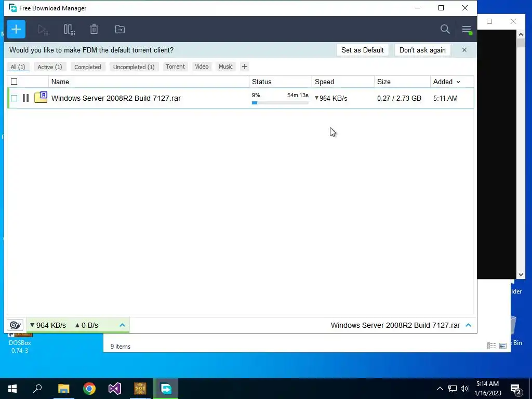Tick the select-all checkbox in header
Image resolution: width=532 pixels, height=399 pixels.
tap(14, 82)
